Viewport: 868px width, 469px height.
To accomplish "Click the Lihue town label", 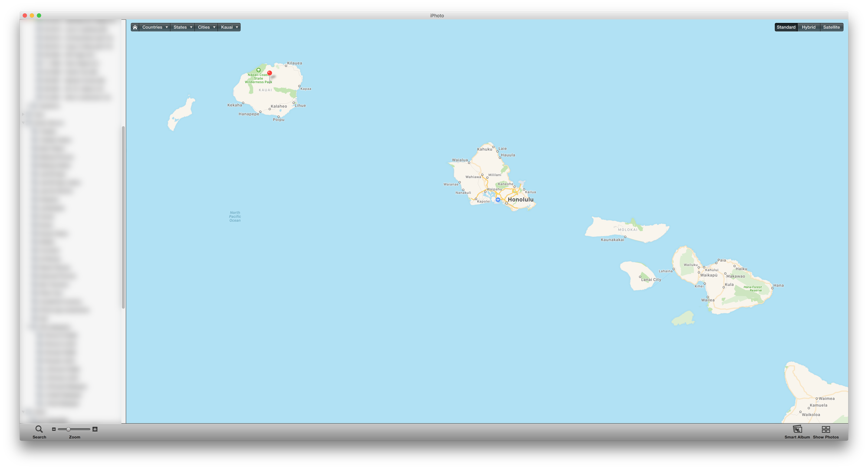I will click(x=300, y=105).
